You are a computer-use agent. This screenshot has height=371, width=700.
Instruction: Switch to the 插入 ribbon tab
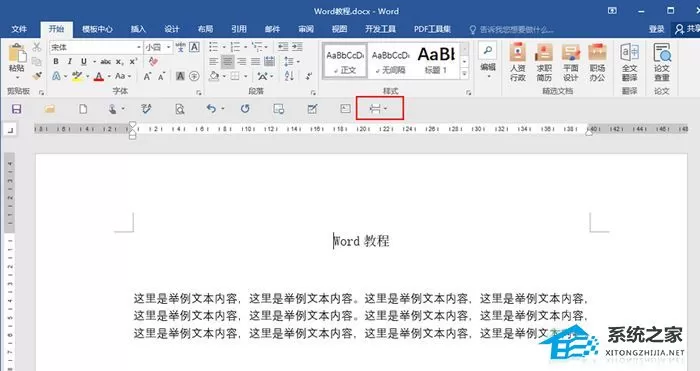(x=138, y=29)
